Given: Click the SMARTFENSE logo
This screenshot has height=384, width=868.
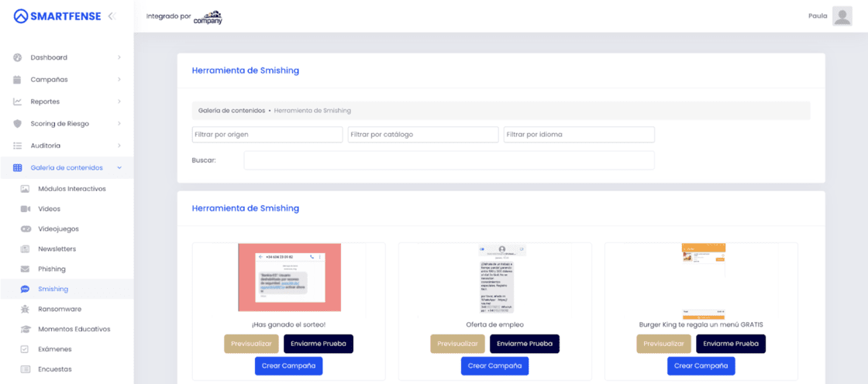Looking at the screenshot, I should pos(57,16).
